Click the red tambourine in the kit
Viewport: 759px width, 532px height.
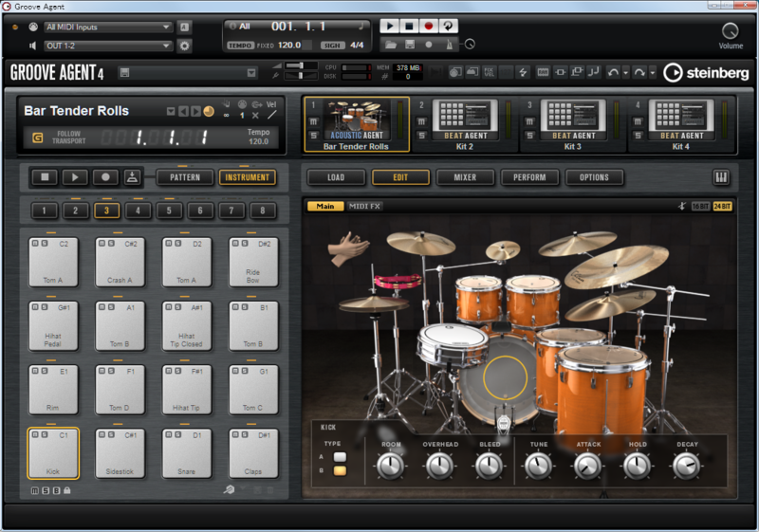(x=398, y=281)
